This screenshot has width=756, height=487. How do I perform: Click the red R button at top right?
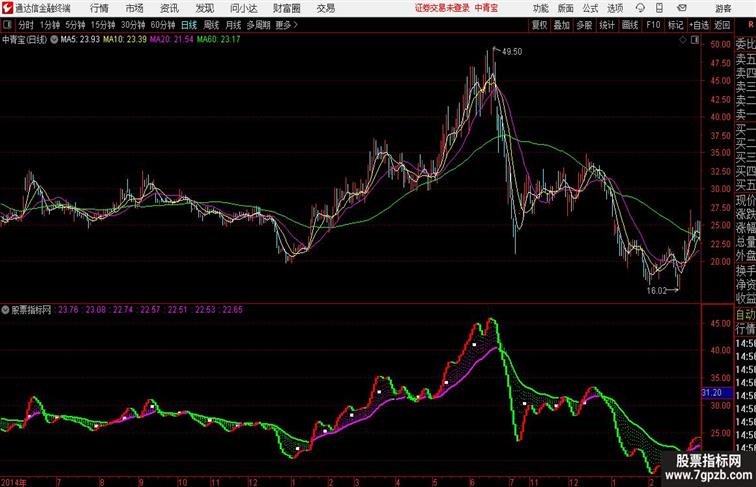click(751, 25)
